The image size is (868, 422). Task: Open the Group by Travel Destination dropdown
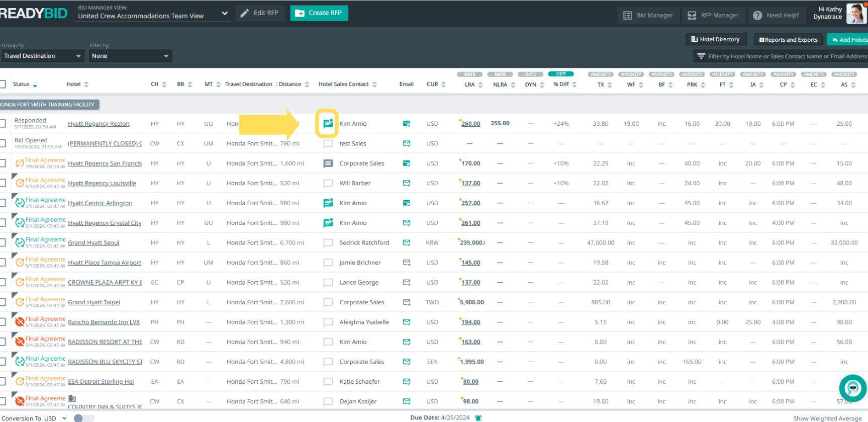[x=42, y=56]
